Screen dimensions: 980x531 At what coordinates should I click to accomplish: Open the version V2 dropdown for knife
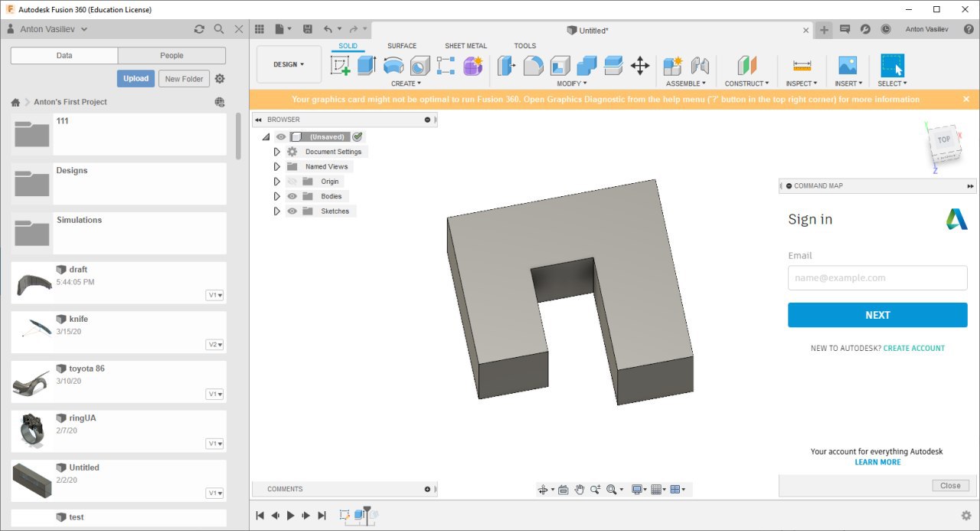[x=215, y=345]
